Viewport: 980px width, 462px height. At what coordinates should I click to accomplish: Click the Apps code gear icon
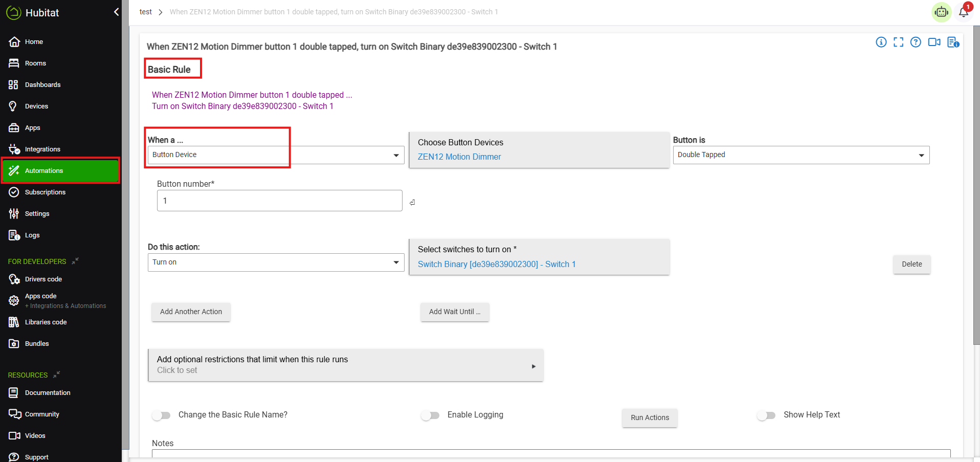[x=14, y=300]
